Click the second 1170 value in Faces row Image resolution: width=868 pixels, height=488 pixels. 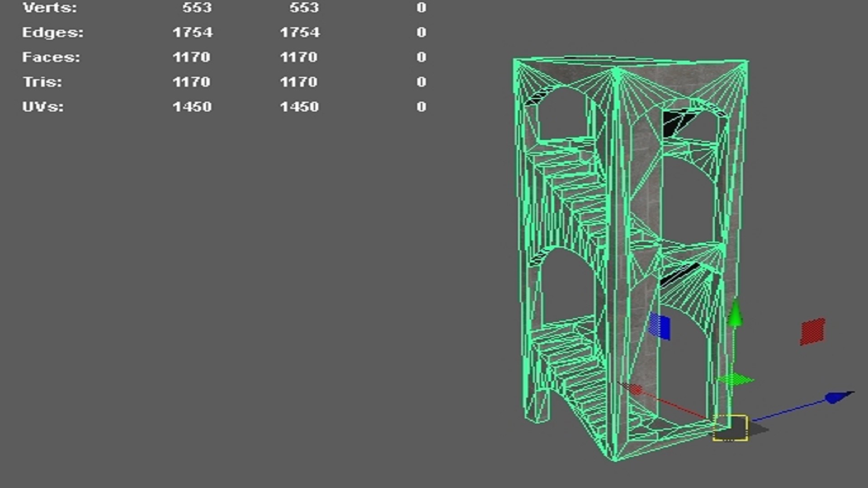pyautogui.click(x=299, y=57)
